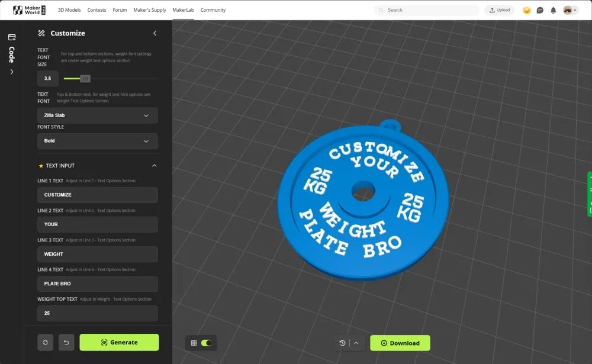Screen dimensions: 592x364
Task: Open the Code panel icon in sidebar
Action: click(11, 37)
